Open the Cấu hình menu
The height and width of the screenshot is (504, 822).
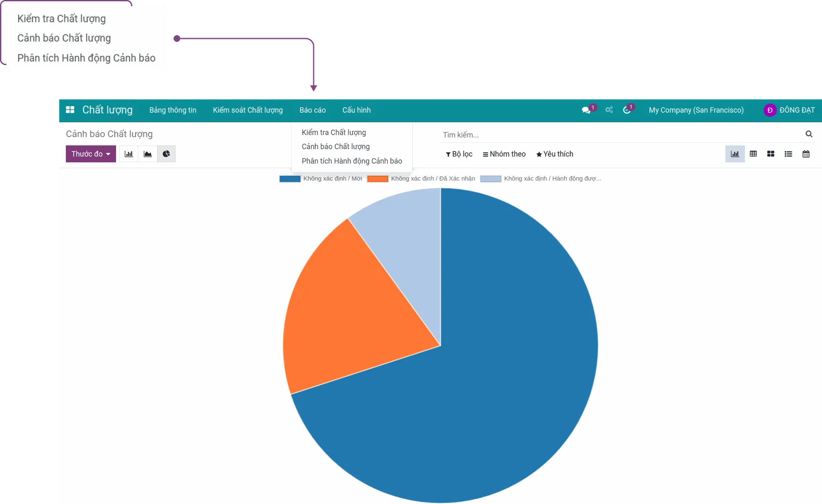(x=356, y=110)
